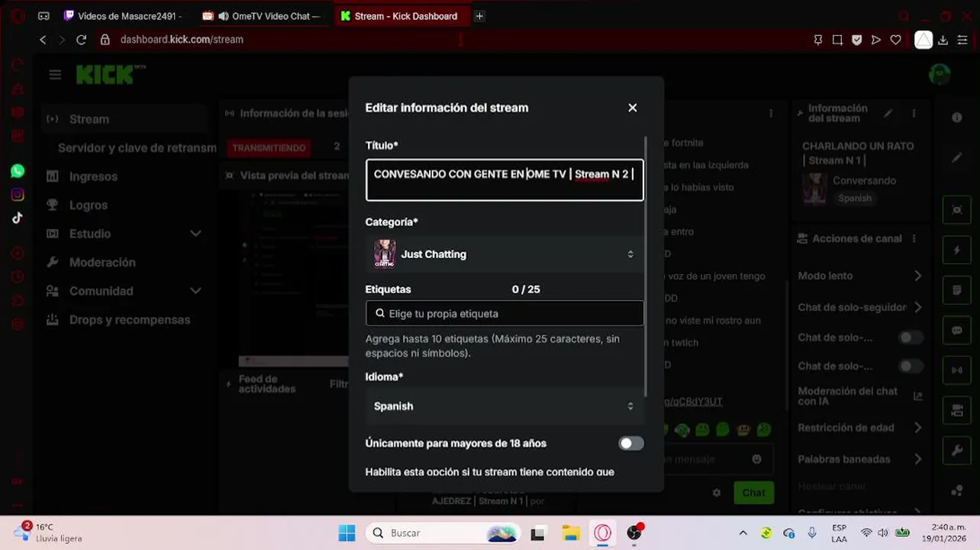980x550 pixels.
Task: Click the chat bubble panel icon
Action: pyautogui.click(x=957, y=331)
